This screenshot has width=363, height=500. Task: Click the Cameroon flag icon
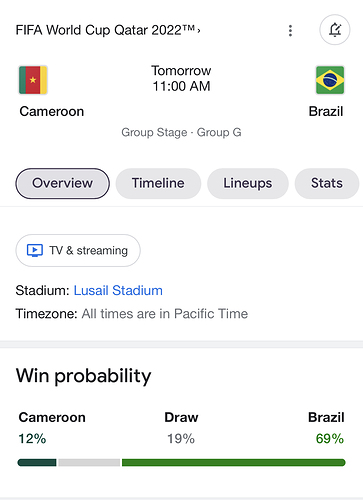point(33,80)
